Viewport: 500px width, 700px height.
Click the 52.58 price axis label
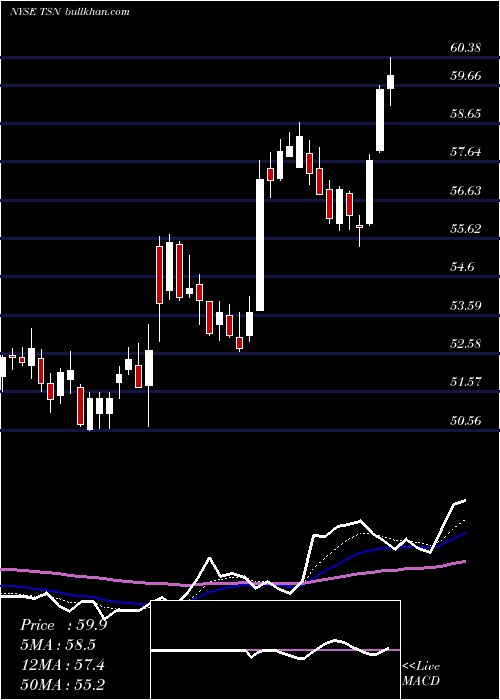click(466, 344)
